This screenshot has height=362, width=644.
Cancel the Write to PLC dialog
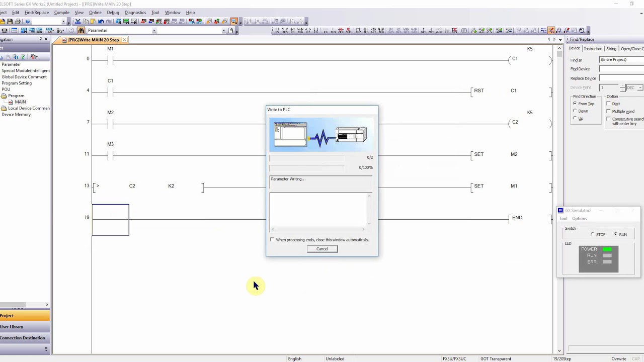pos(322,249)
